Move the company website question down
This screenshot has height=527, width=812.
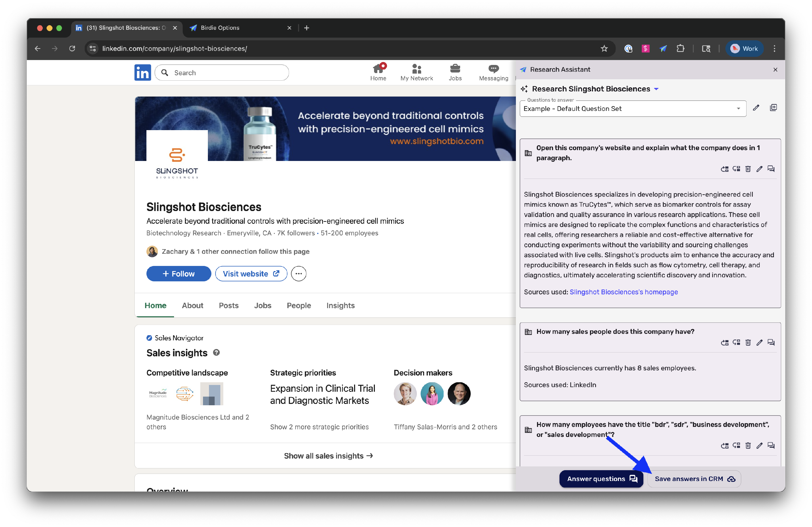pos(736,169)
